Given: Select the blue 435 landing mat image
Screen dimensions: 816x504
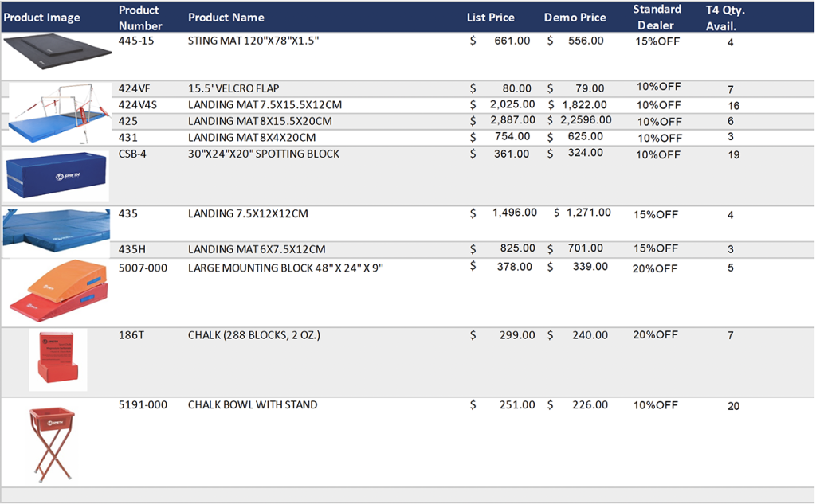Looking at the screenshot, I should [x=56, y=229].
